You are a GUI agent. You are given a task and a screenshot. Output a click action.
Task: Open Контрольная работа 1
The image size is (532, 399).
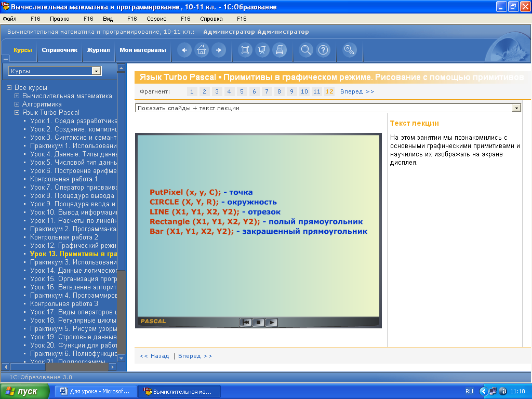(x=64, y=179)
